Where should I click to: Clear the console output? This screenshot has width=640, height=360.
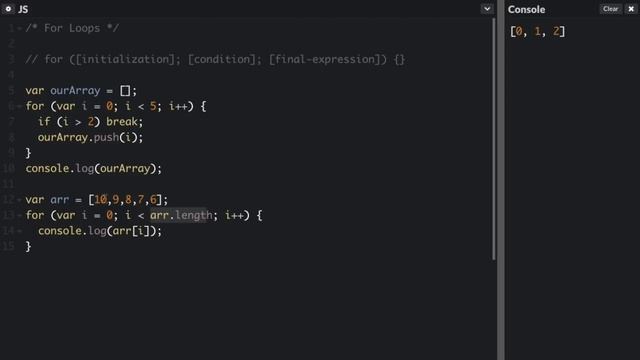coord(611,9)
